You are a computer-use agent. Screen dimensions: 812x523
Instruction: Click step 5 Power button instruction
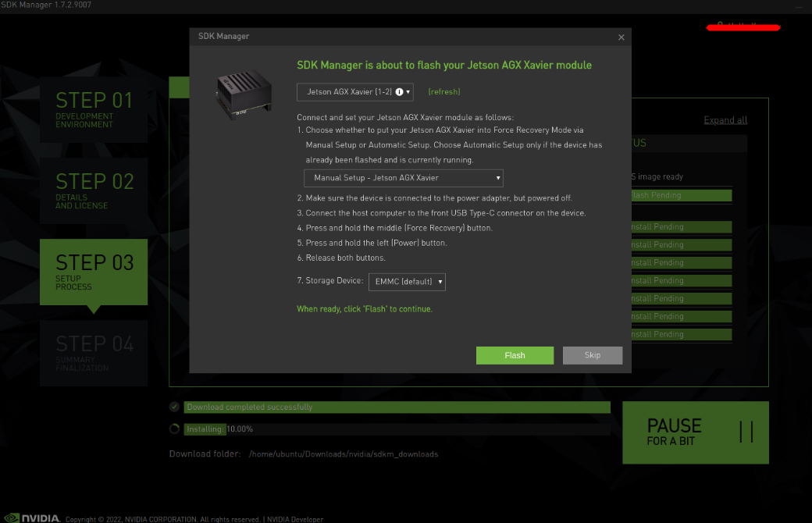[x=372, y=243]
